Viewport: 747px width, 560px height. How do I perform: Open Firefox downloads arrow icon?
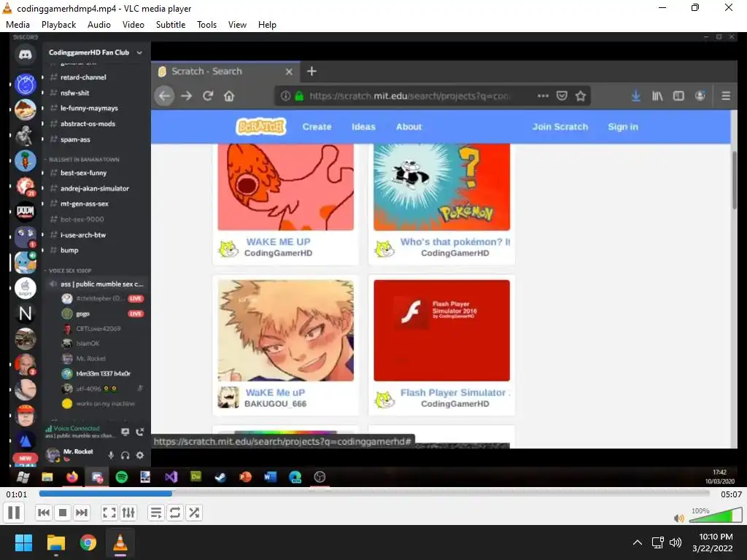pos(636,96)
